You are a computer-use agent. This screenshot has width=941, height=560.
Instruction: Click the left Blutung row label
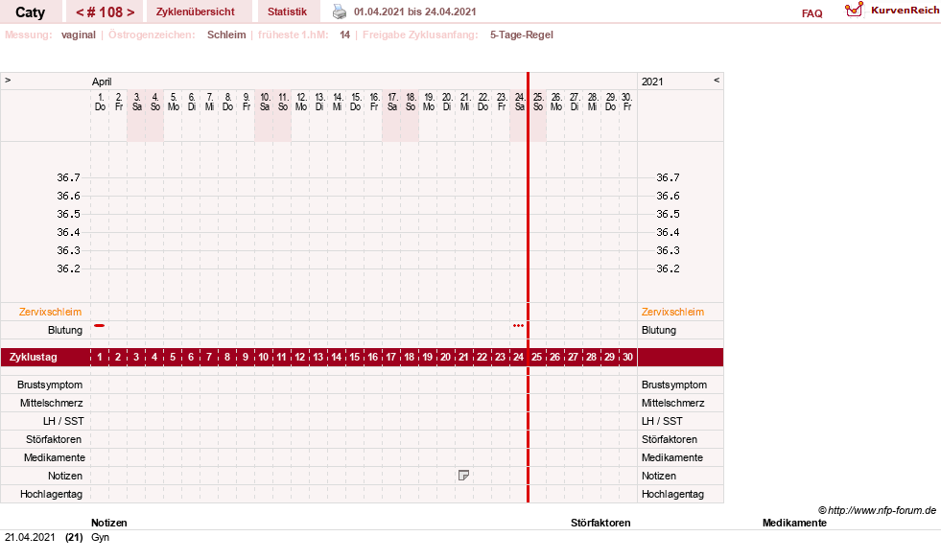(x=65, y=330)
